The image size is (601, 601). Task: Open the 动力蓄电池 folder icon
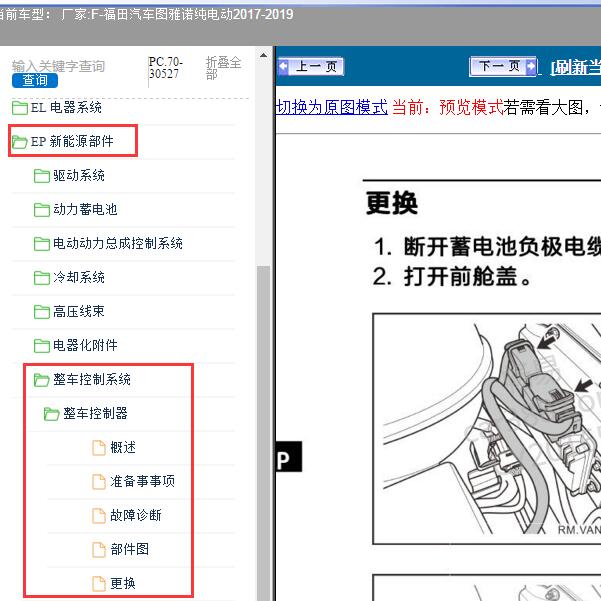pos(42,210)
